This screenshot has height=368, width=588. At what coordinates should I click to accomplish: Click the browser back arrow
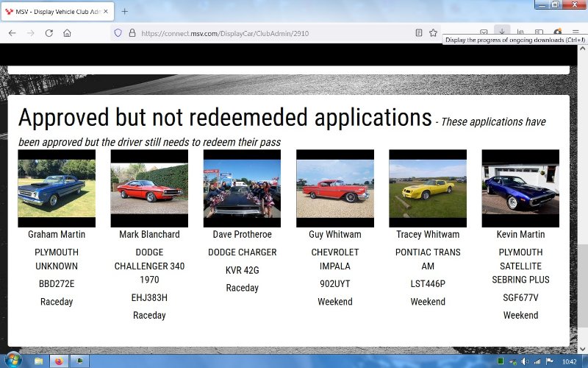coord(12,33)
